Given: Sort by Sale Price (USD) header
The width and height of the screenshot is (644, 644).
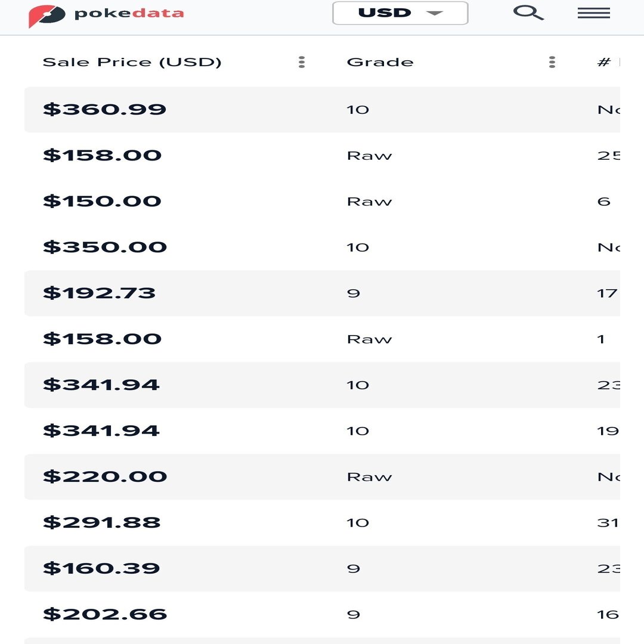Looking at the screenshot, I should [x=132, y=62].
